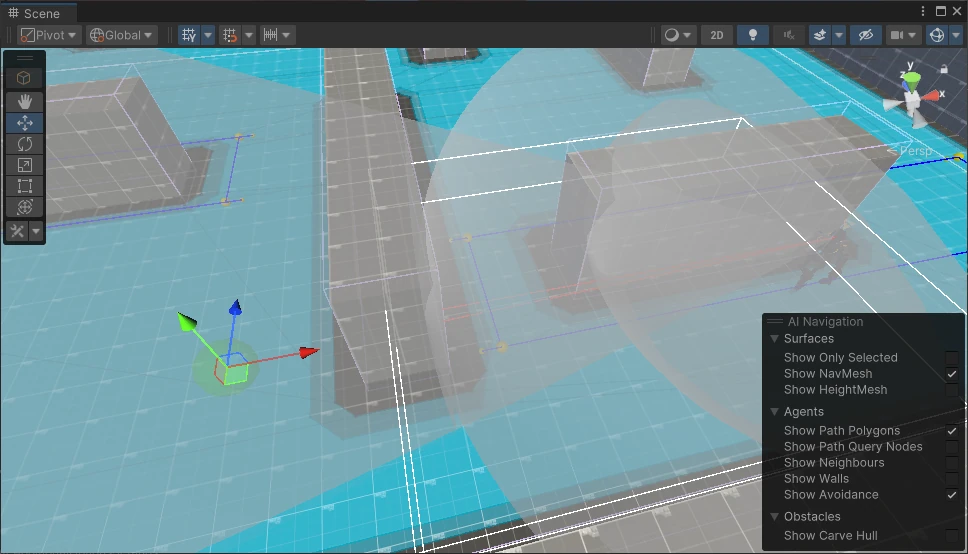This screenshot has height=554, width=968.
Task: Click the tool context cube icon
Action: click(24, 78)
